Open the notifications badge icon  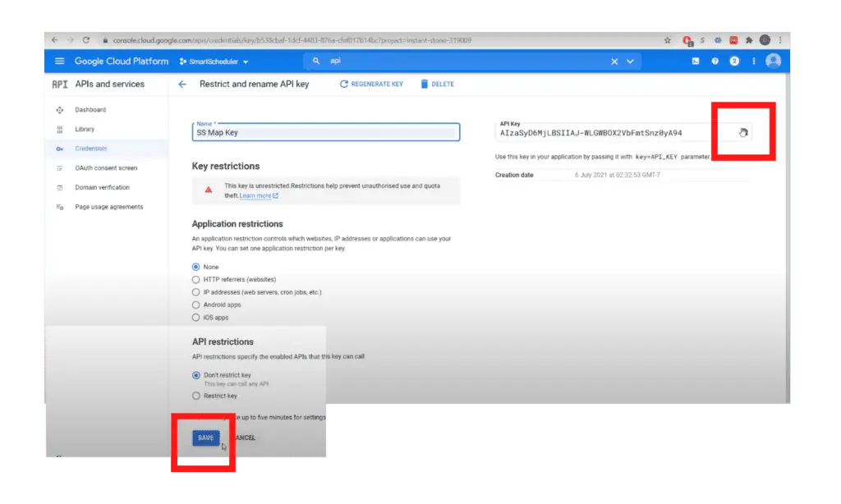(734, 62)
